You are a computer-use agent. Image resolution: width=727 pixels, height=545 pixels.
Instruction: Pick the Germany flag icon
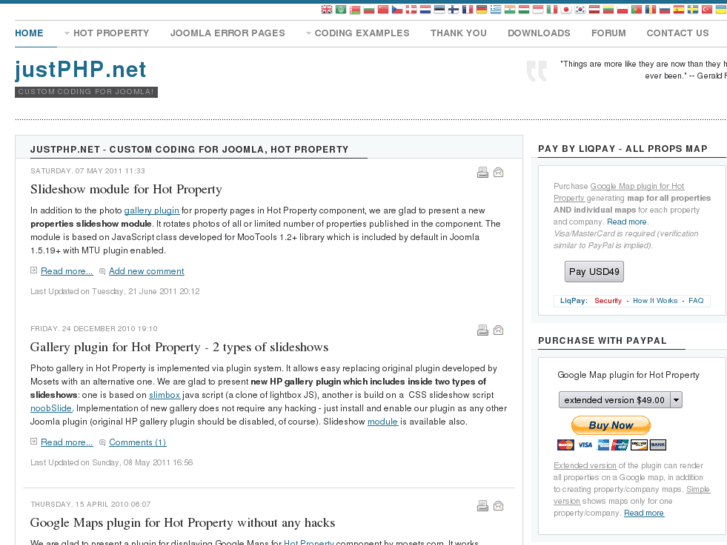click(482, 9)
